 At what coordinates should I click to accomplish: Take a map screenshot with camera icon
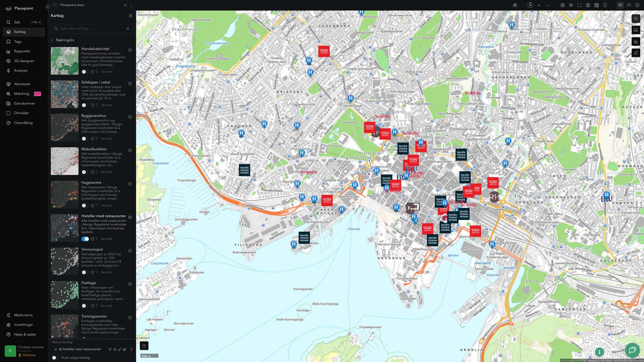[588, 5]
